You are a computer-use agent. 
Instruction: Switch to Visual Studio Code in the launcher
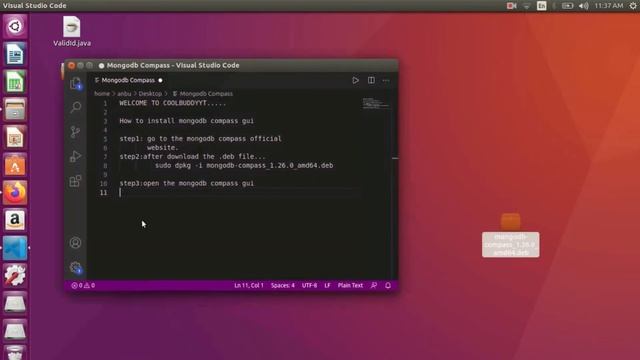click(15, 248)
